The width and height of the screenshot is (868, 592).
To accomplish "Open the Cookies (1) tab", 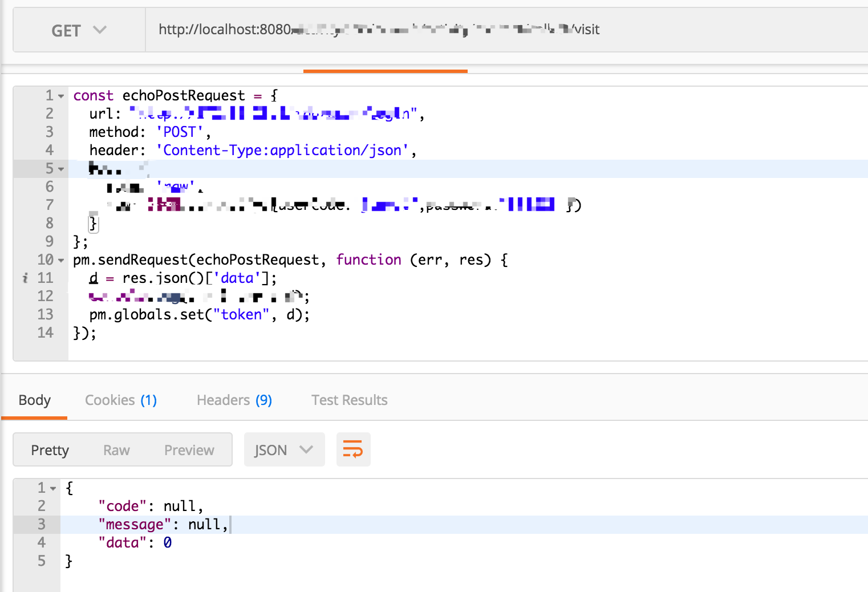I will coord(121,400).
